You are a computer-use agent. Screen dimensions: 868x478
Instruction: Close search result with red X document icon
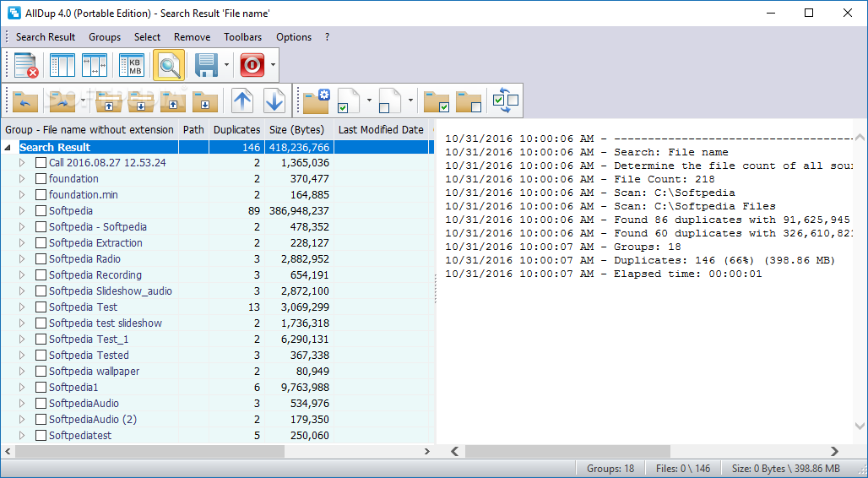26,65
